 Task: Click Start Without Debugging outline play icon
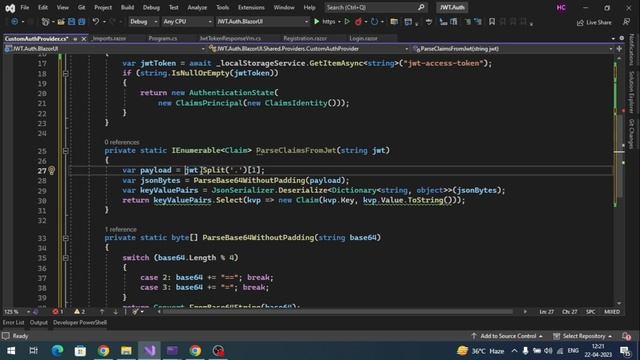pyautogui.click(x=347, y=22)
